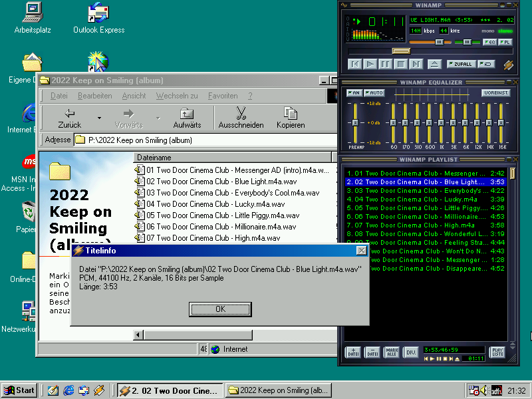Click the 16K equalizer band slider
532x399 pixels.
click(501, 123)
